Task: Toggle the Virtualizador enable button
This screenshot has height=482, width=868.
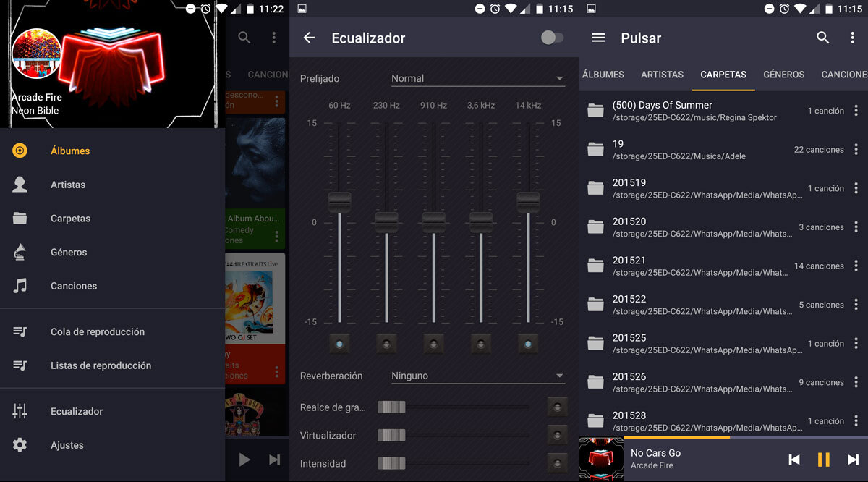Action: pyautogui.click(x=557, y=436)
